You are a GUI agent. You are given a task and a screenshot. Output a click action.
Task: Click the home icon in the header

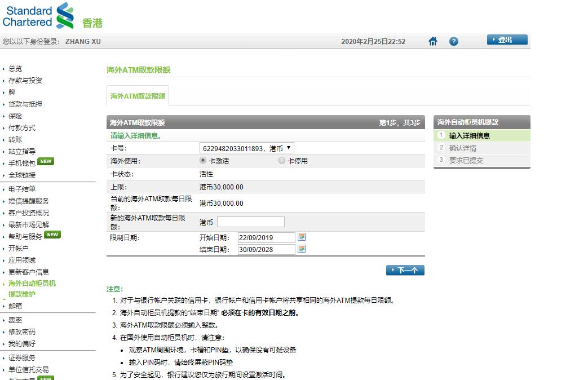click(432, 40)
